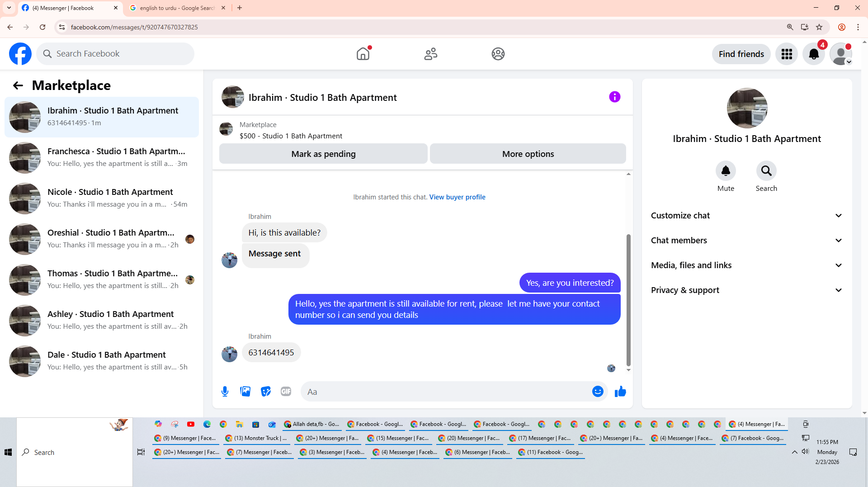Choose a GIF icon
The height and width of the screenshot is (487, 868).
pos(286,392)
